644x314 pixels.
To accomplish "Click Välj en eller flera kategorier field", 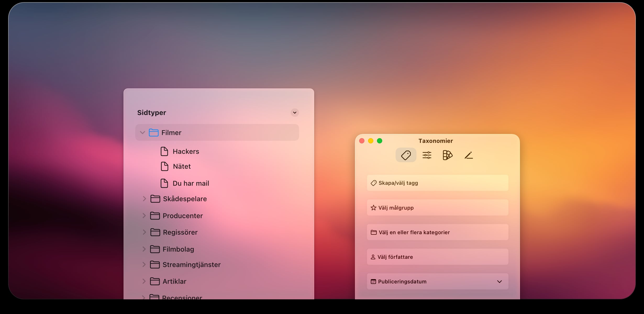I will (x=437, y=232).
